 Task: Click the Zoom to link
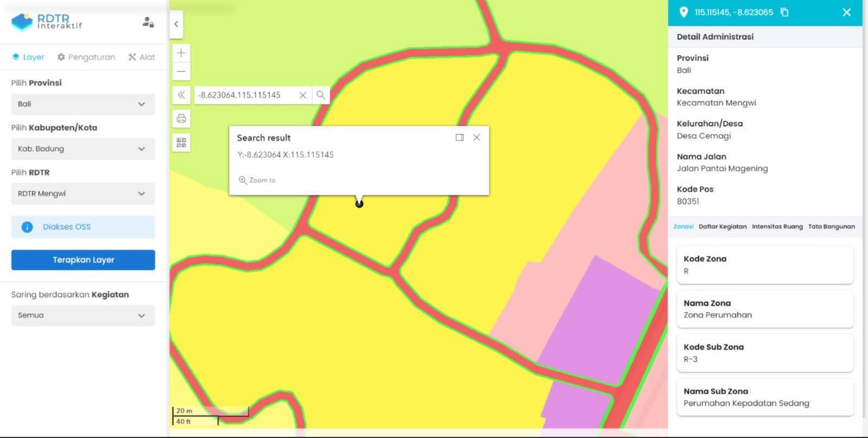pos(257,180)
